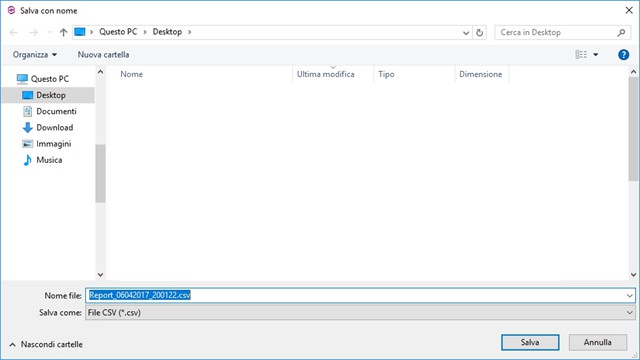Sort by Nome column header
Screen dimensions: 640x360
click(131, 74)
